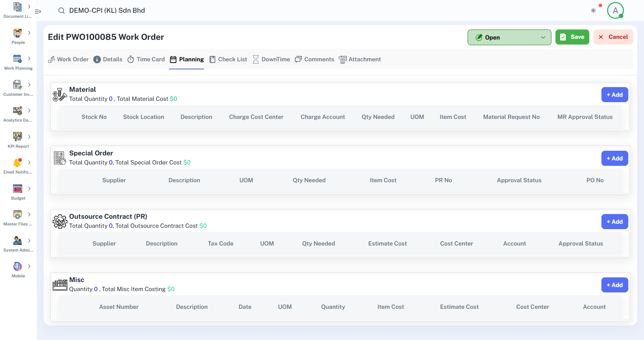644x340 pixels.
Task: Open the Budget sidebar icon
Action: pyautogui.click(x=17, y=189)
